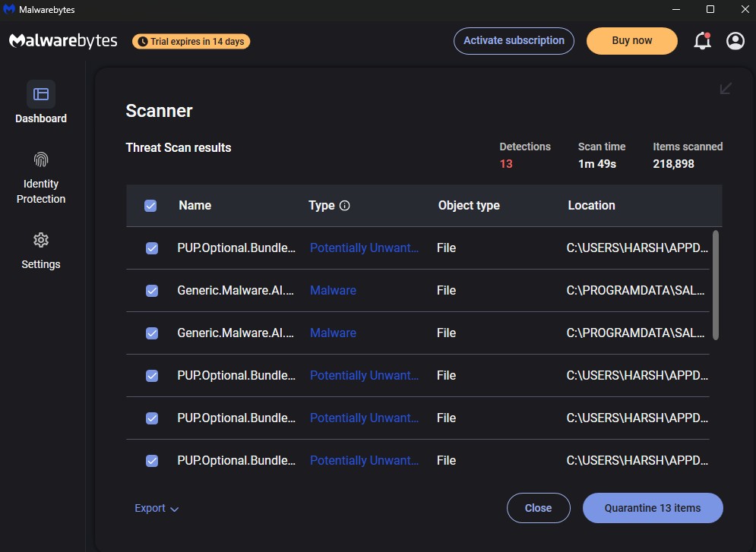Image resolution: width=756 pixels, height=552 pixels.
Task: Click Quarantine 13 items button
Action: [x=652, y=508]
